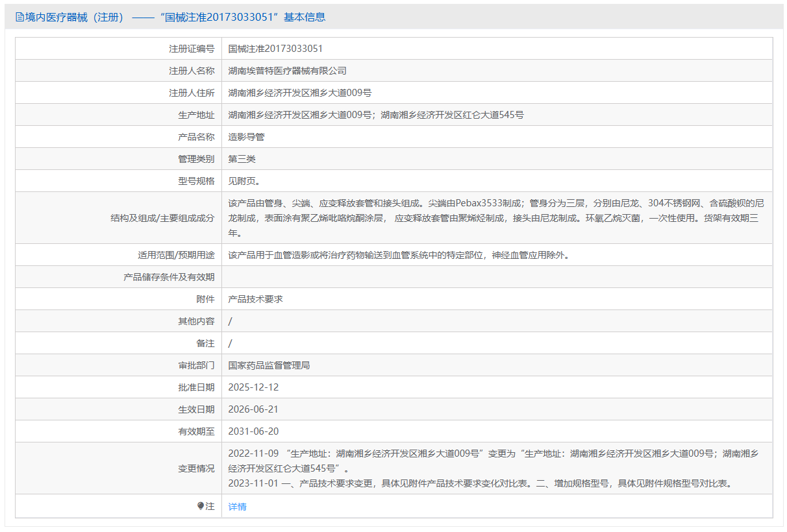Screen dimensions: 787x532
Task: Click the 备注 label
Action: [x=205, y=343]
